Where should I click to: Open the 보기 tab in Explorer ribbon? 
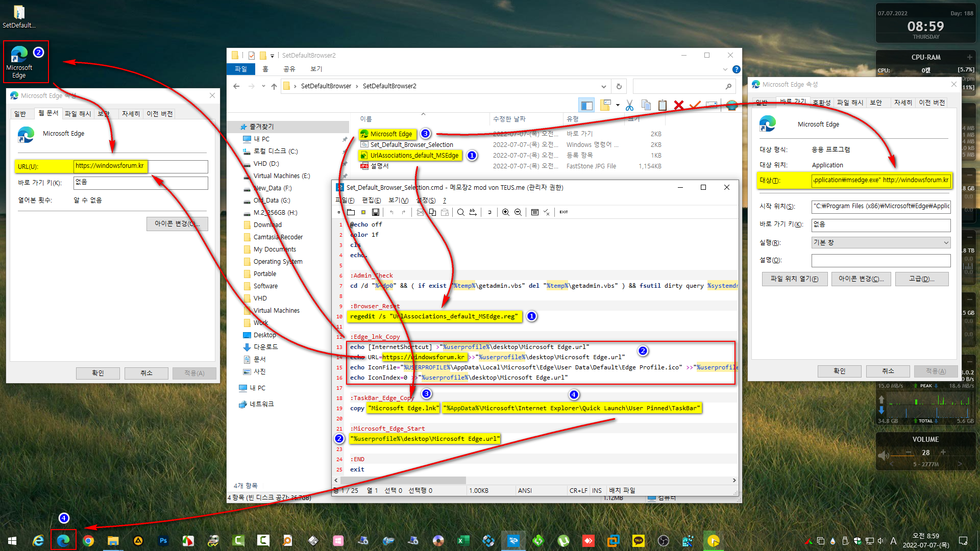pyautogui.click(x=316, y=69)
